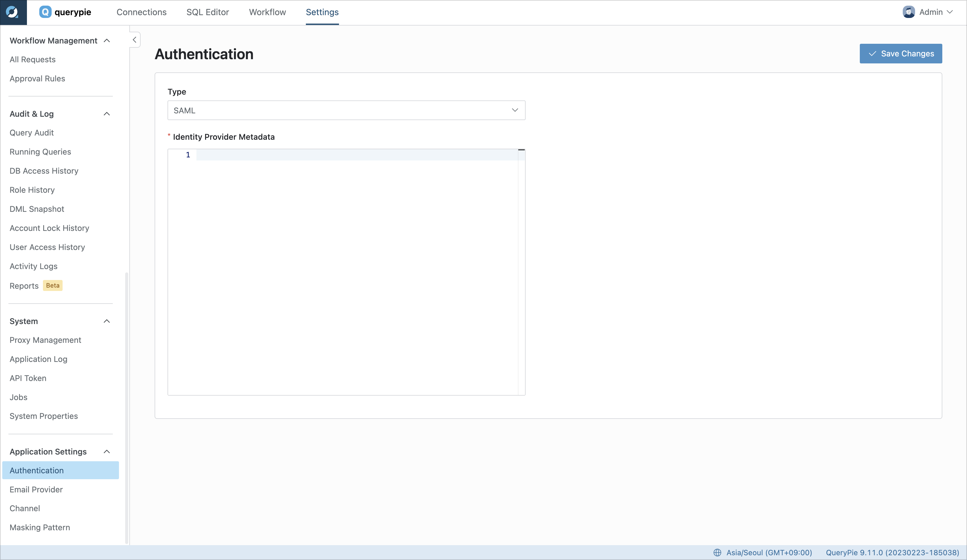Open Proxy Management
This screenshot has height=560, width=967.
[x=45, y=340]
